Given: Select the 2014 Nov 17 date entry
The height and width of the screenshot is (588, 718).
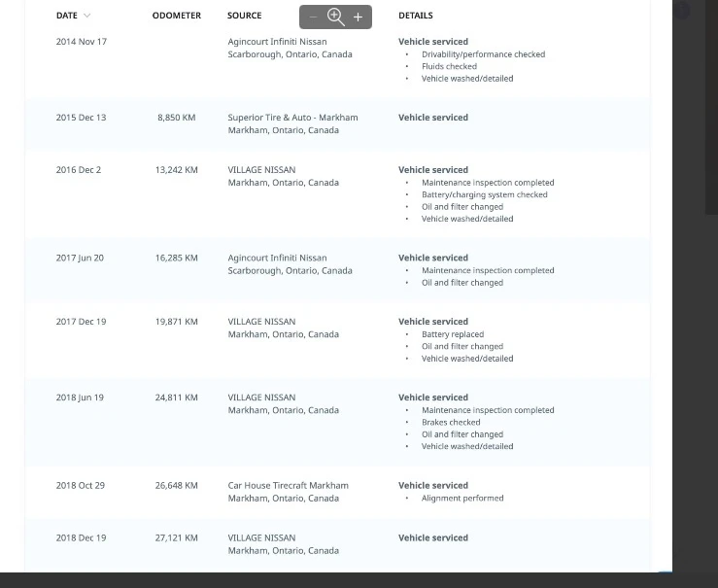Looking at the screenshot, I should pyautogui.click(x=82, y=42).
